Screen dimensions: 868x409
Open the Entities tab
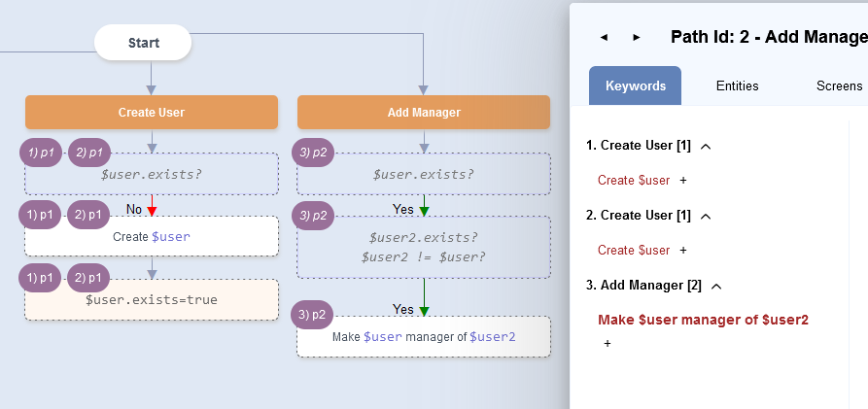coord(737,85)
